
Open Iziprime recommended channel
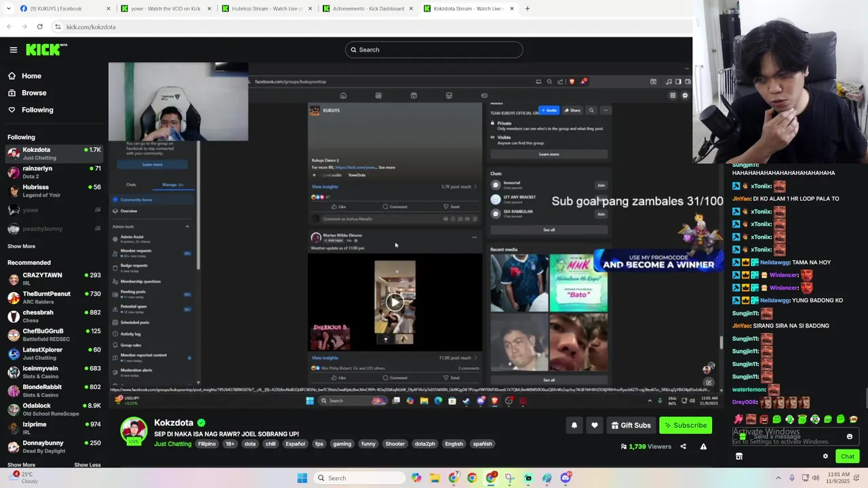click(54, 428)
